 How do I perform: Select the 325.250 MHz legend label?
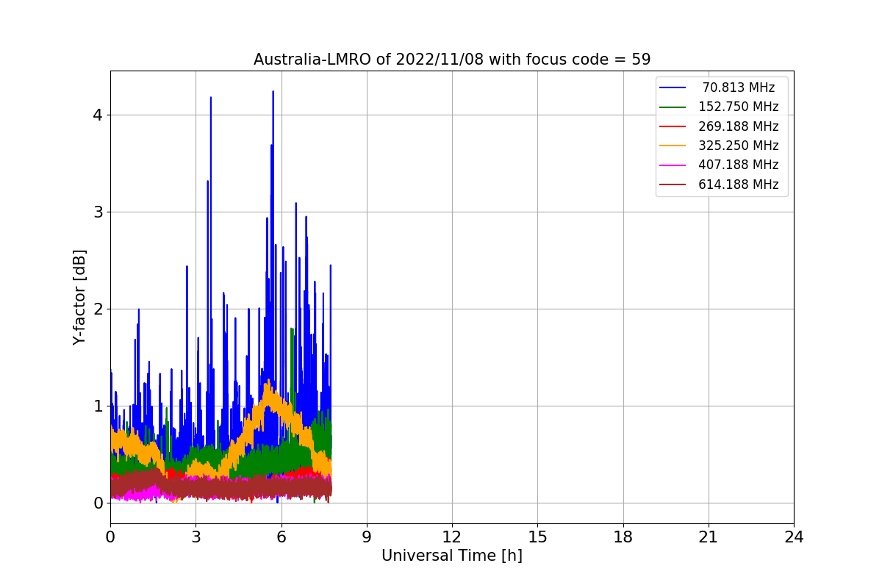[x=739, y=146]
